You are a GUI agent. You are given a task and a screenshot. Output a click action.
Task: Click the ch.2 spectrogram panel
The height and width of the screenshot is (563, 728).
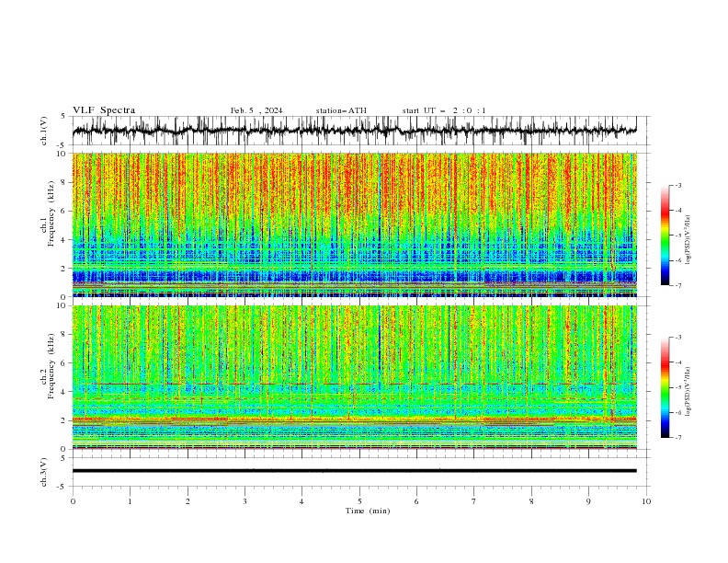click(354, 377)
